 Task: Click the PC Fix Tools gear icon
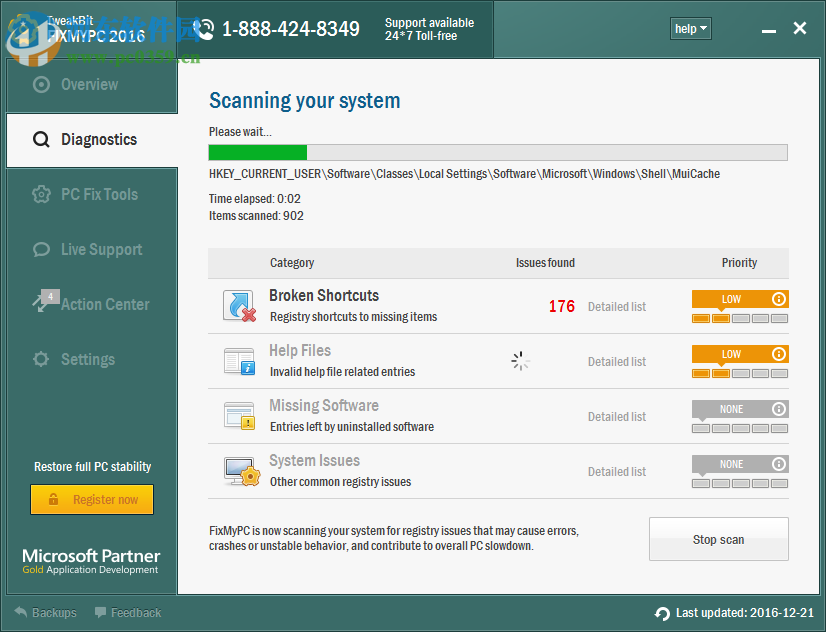[41, 195]
